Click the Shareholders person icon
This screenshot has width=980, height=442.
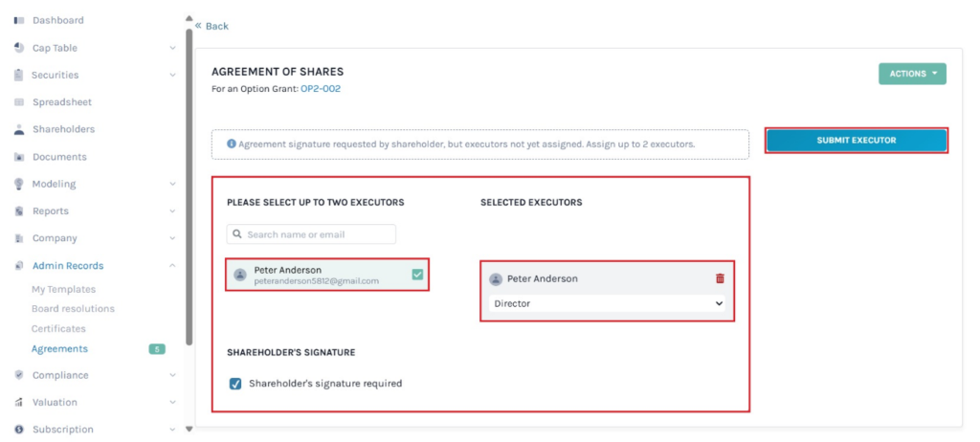coord(19,129)
